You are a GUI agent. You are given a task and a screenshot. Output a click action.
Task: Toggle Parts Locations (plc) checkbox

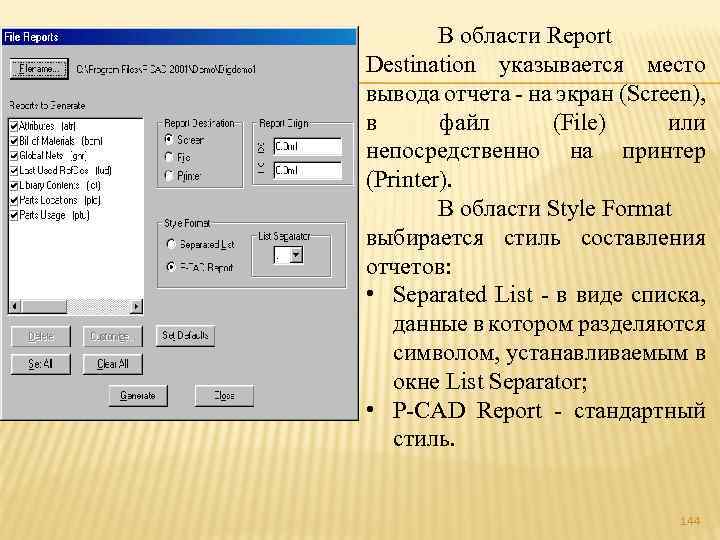coord(14,200)
